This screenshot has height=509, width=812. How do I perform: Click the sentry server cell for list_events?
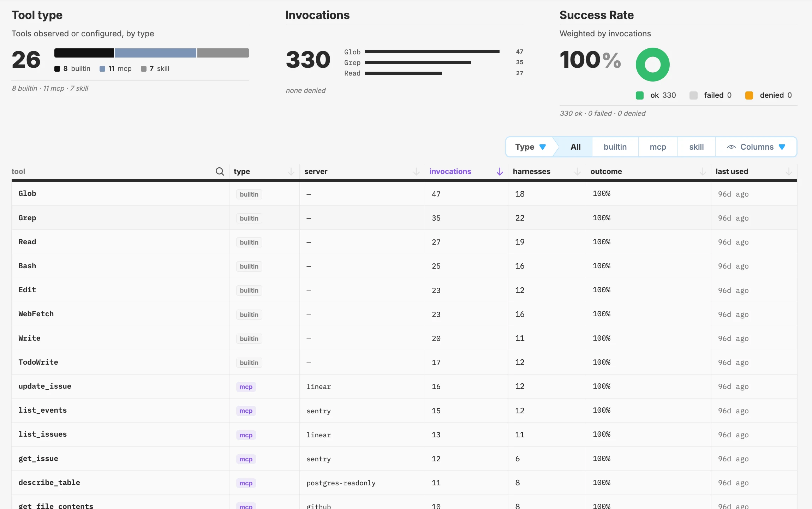(318, 411)
